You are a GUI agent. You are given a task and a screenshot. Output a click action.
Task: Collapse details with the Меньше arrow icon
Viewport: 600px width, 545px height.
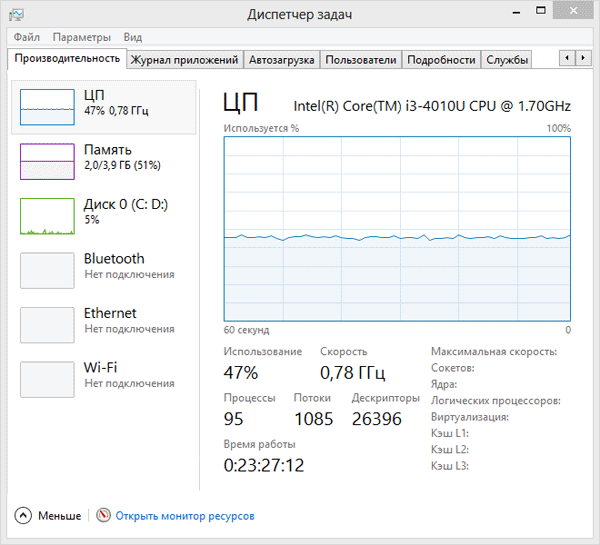click(x=23, y=516)
